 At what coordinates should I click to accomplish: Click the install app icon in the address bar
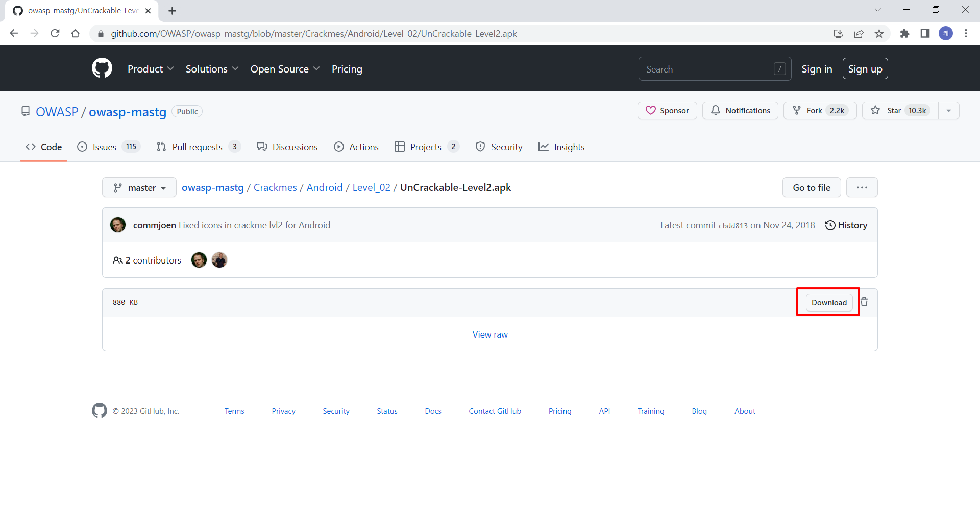(x=838, y=33)
